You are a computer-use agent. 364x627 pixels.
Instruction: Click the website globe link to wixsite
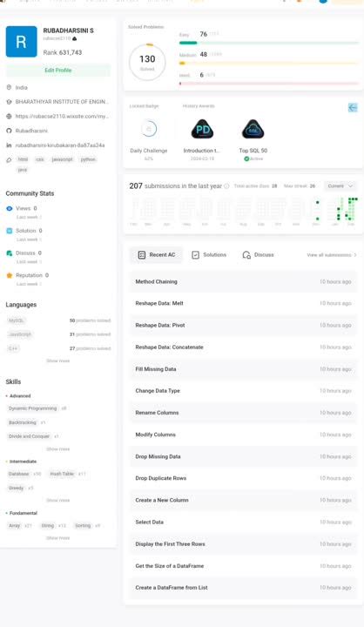coord(62,117)
